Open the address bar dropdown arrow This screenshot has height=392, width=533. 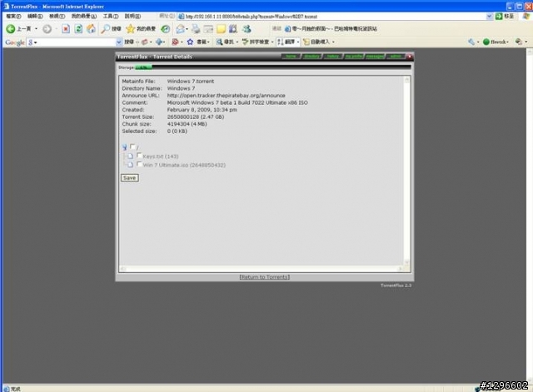(489, 16)
